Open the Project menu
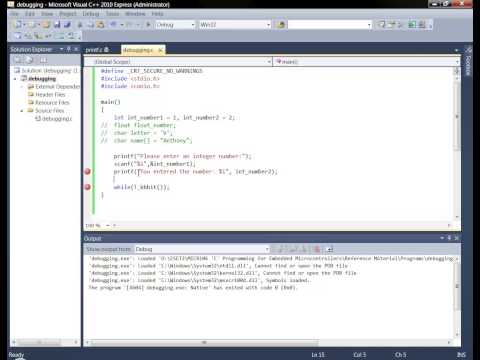This screenshot has width=480, height=360. [68, 14]
